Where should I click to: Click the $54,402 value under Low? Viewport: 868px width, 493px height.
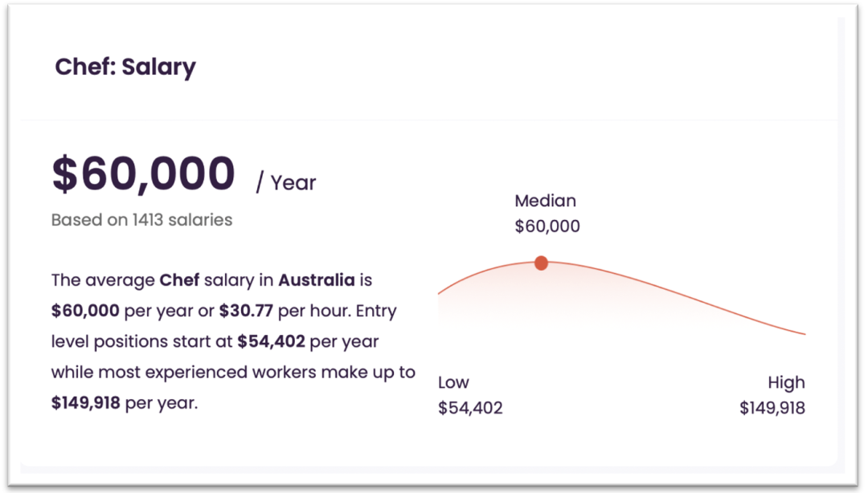(x=470, y=408)
